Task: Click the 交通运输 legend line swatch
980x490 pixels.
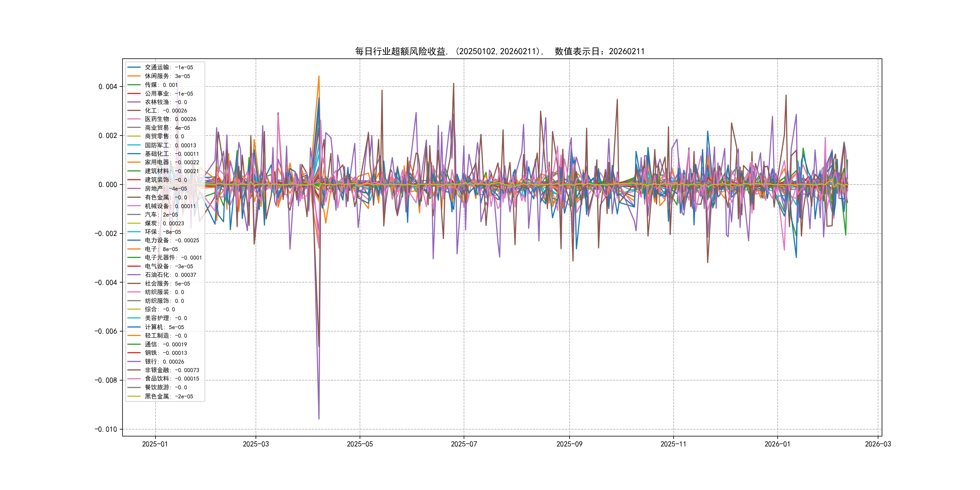Action: [134, 67]
